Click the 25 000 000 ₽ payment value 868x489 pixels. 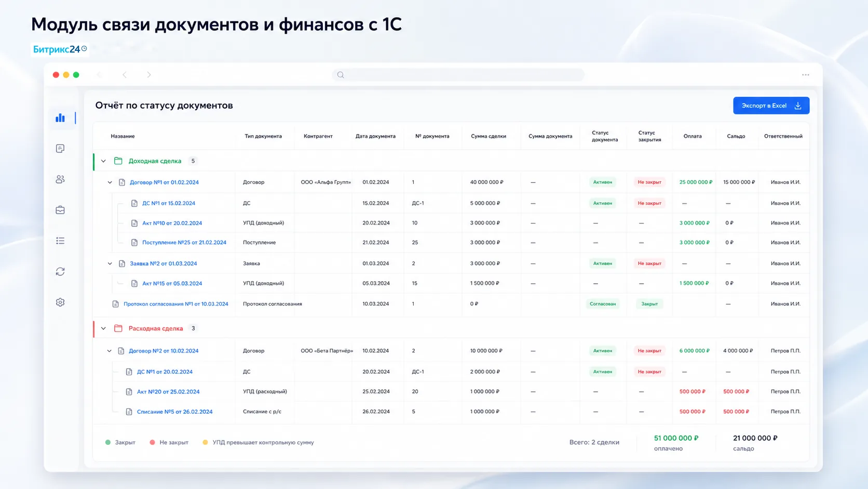click(x=696, y=182)
